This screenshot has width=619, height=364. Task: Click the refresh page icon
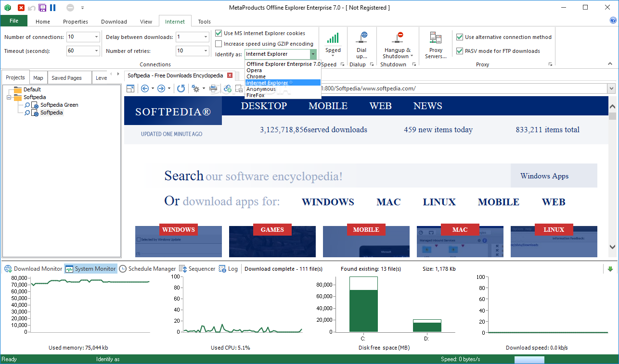coord(181,88)
